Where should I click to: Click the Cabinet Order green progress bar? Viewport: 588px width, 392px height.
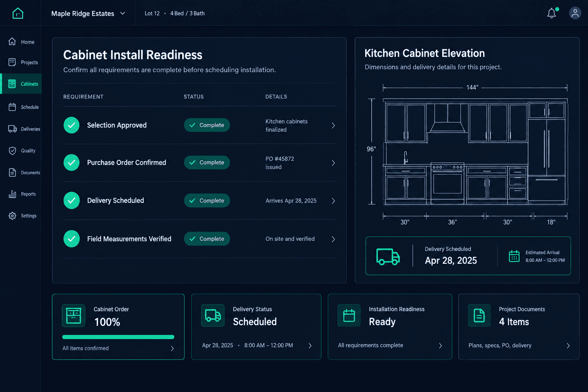118,337
